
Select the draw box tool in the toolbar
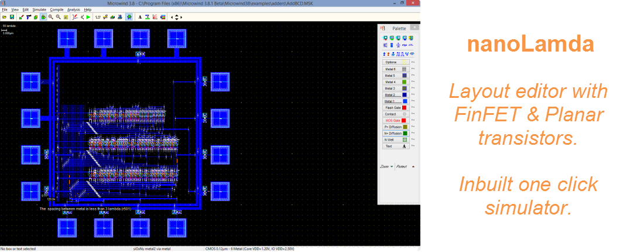point(21,17)
